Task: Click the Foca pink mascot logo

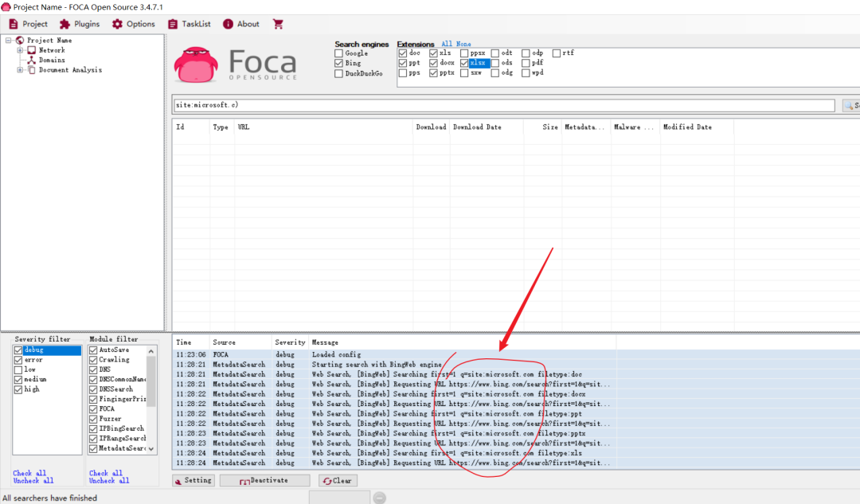Action: tap(196, 64)
